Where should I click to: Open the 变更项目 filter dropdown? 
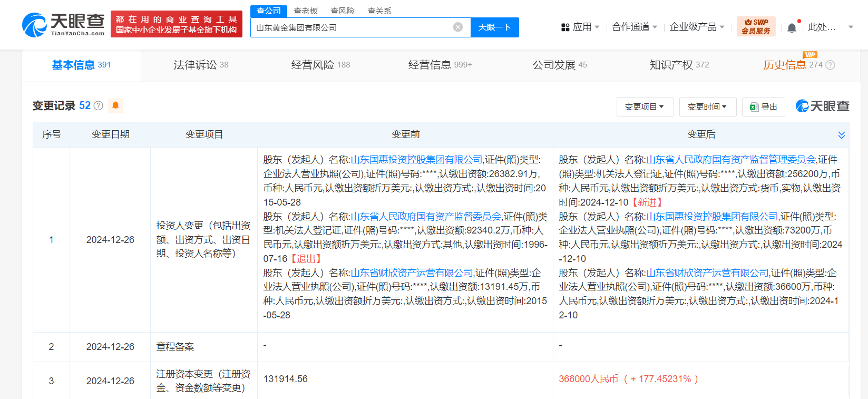click(644, 107)
